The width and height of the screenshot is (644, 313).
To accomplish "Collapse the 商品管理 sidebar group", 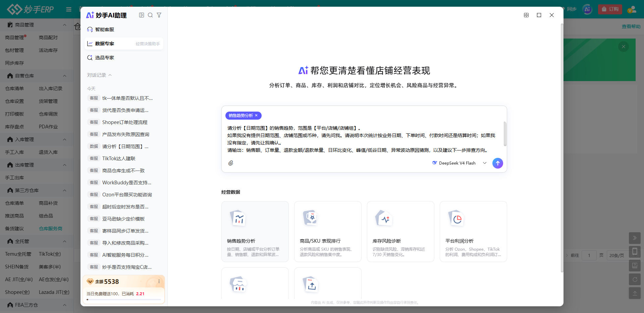I will coord(64,25).
